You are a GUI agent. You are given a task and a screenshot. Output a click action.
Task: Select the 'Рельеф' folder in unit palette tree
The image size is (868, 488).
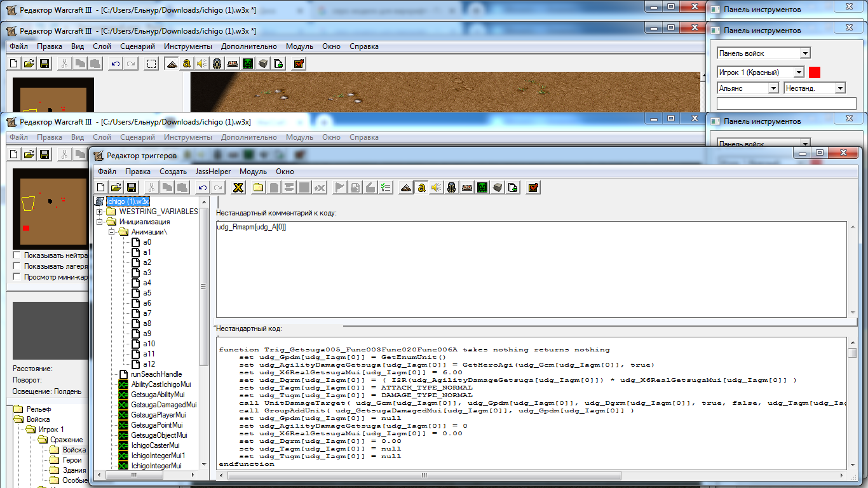click(x=39, y=409)
